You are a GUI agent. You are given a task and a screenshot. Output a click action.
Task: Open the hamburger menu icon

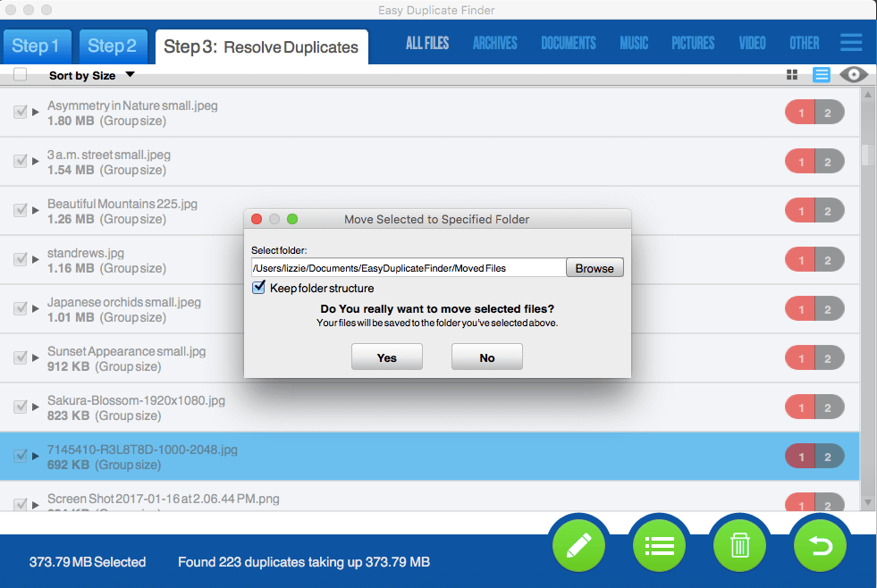click(851, 43)
